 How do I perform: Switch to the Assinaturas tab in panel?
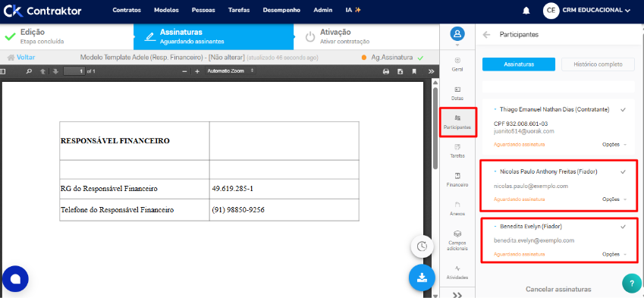(519, 64)
